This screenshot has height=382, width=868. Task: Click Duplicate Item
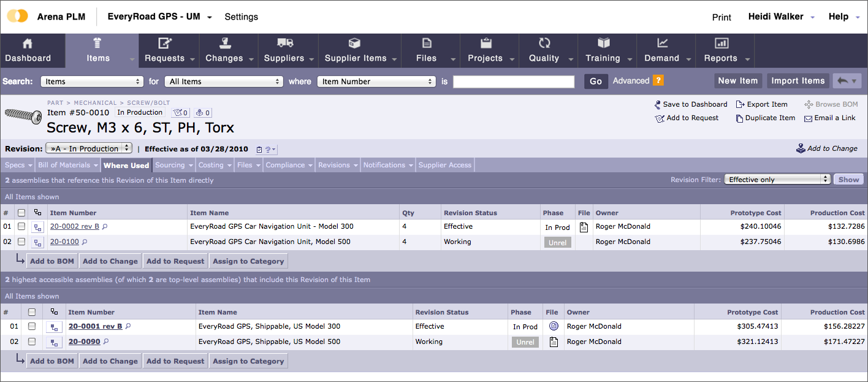click(766, 118)
